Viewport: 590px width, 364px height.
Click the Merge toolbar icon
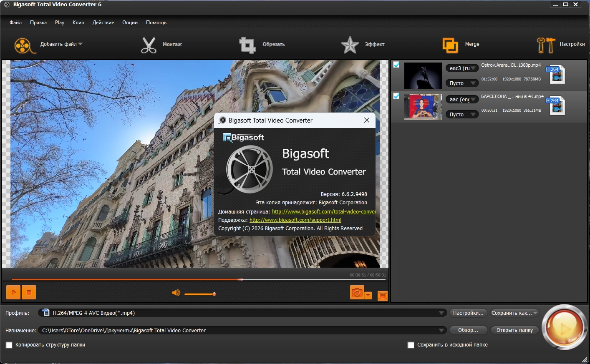450,45
